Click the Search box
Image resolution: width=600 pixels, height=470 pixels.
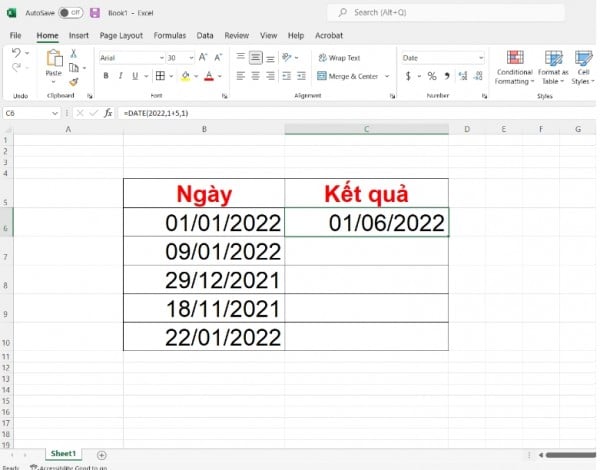point(446,13)
